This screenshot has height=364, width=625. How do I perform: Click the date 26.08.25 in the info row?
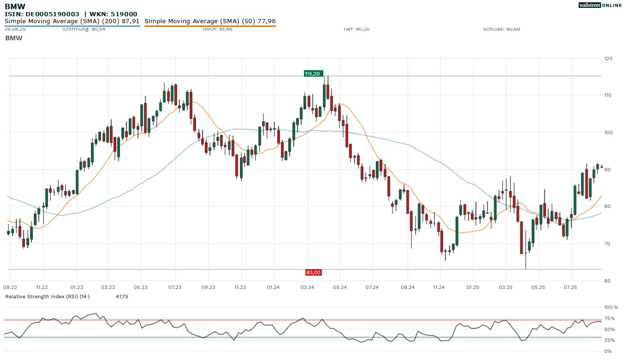coord(15,29)
